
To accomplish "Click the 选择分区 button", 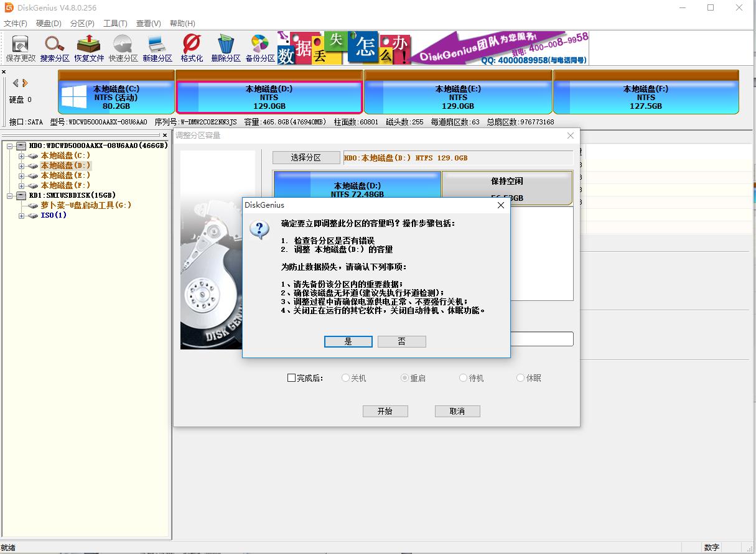I will [306, 157].
